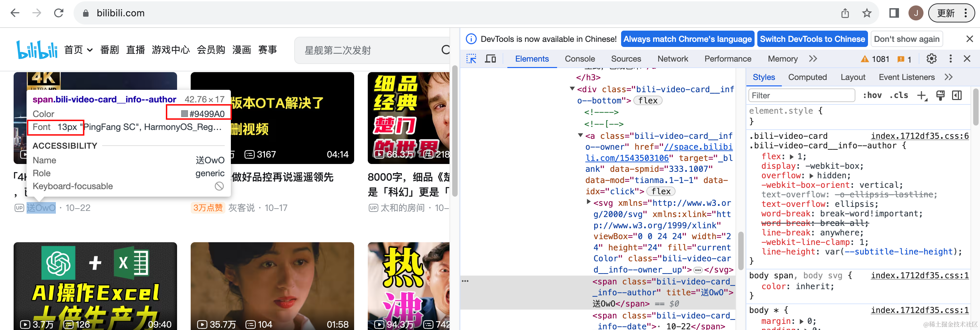The width and height of the screenshot is (980, 330).
Task: Click Don't show again button
Action: pos(906,39)
